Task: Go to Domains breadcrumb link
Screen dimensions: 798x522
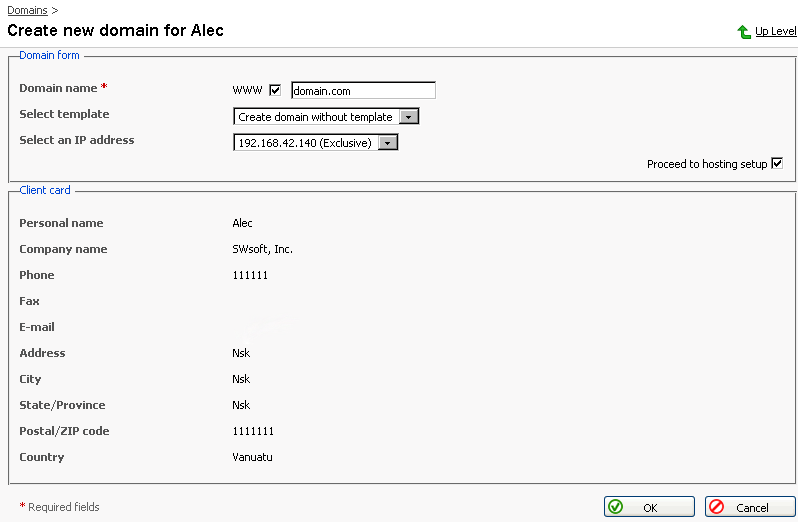Action: [27, 10]
